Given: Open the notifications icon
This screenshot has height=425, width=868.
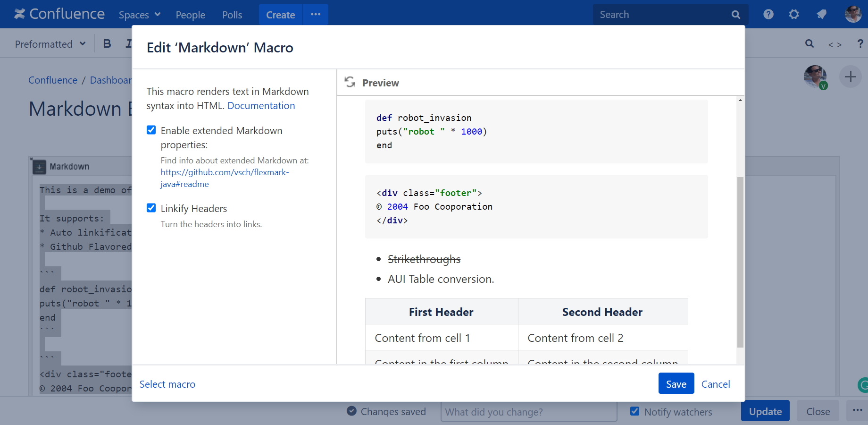Looking at the screenshot, I should (821, 14).
